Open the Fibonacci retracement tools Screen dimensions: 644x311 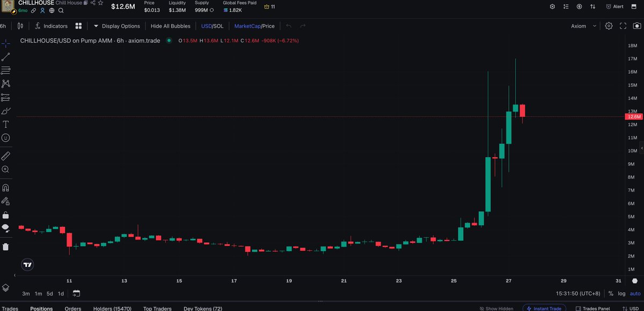point(5,70)
